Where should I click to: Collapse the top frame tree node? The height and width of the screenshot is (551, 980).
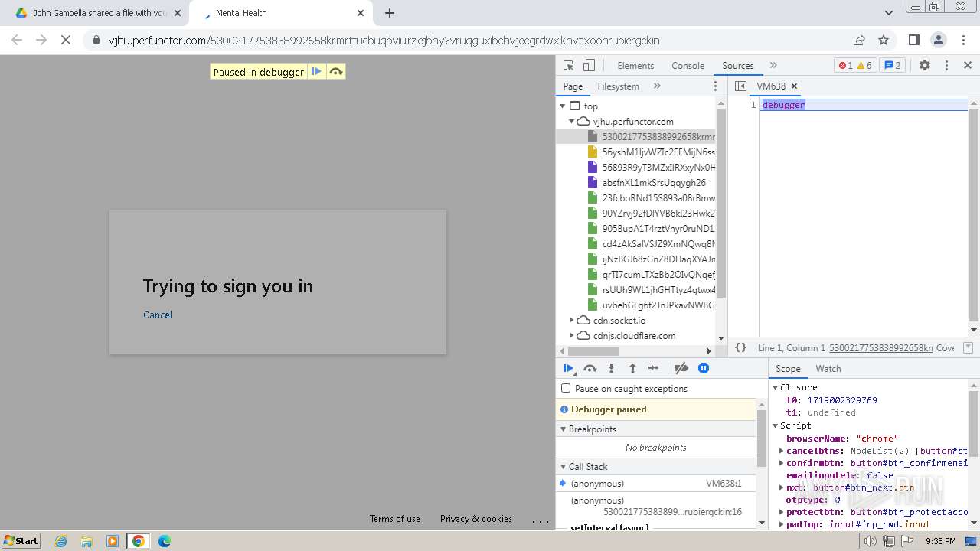(x=563, y=106)
